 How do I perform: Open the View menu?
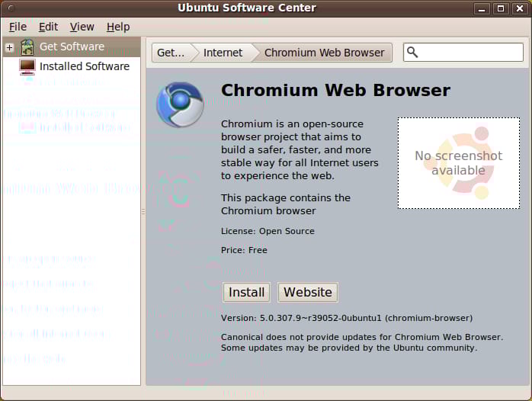[x=82, y=27]
